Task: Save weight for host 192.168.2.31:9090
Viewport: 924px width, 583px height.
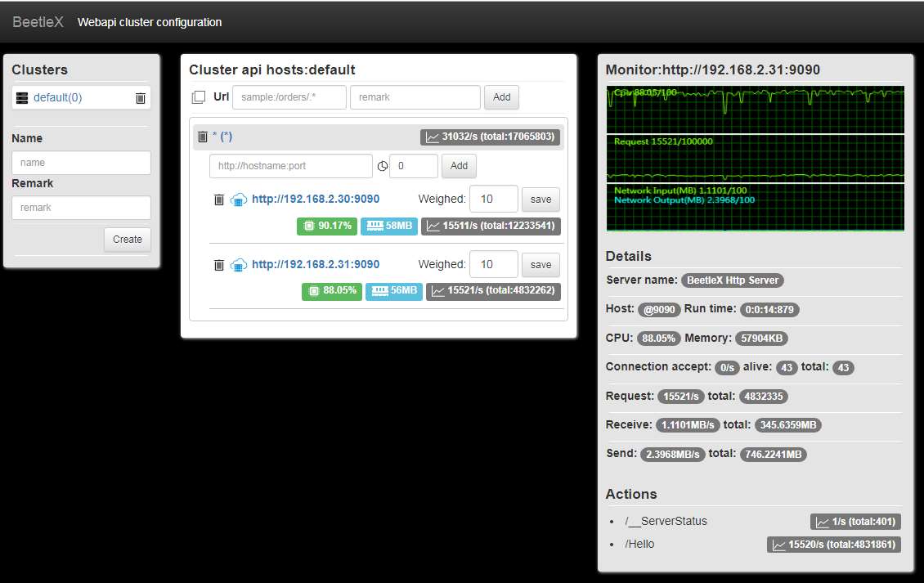Action: tap(541, 265)
